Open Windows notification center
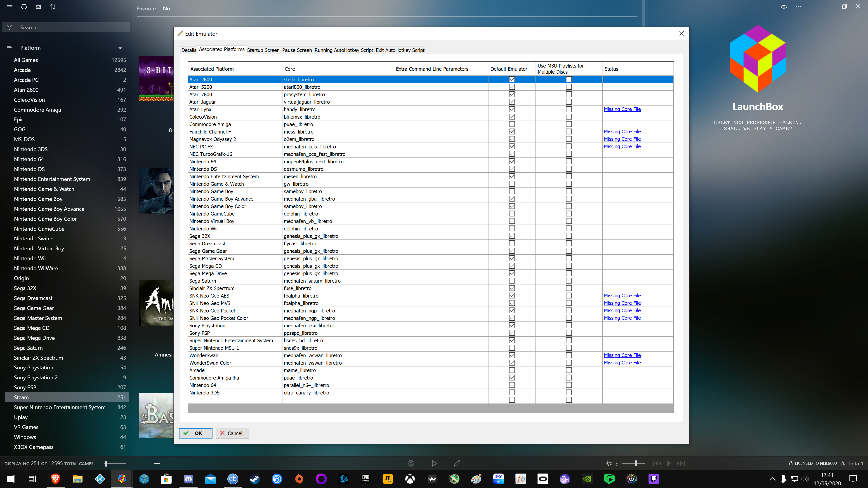Image resolution: width=868 pixels, height=488 pixels. [853, 479]
